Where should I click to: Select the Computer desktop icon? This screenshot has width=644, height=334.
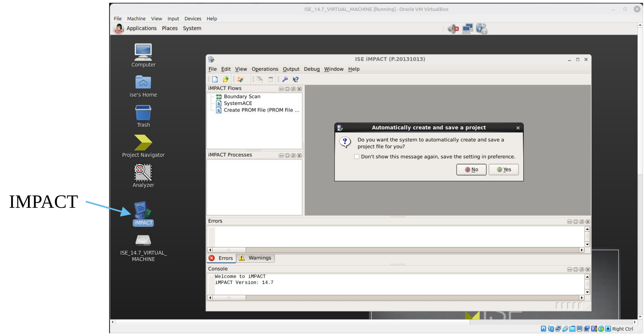[143, 55]
